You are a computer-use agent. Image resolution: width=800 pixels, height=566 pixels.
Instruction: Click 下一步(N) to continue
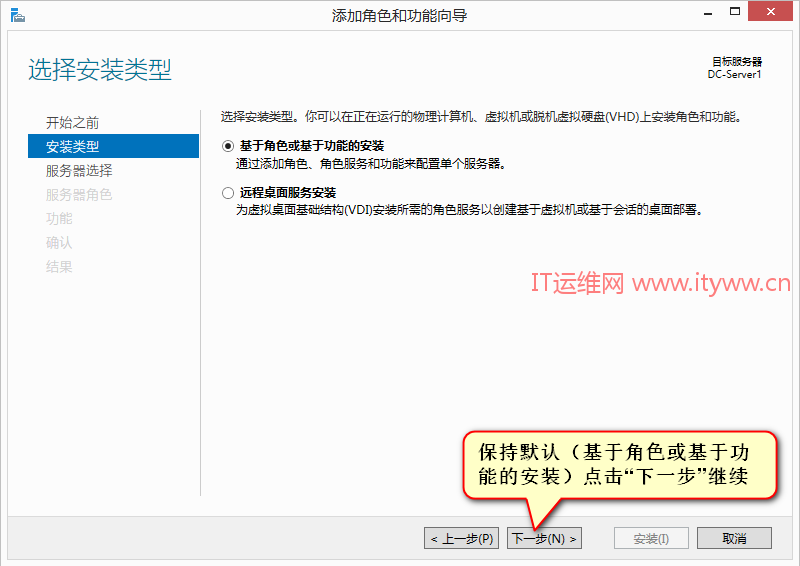click(x=544, y=538)
